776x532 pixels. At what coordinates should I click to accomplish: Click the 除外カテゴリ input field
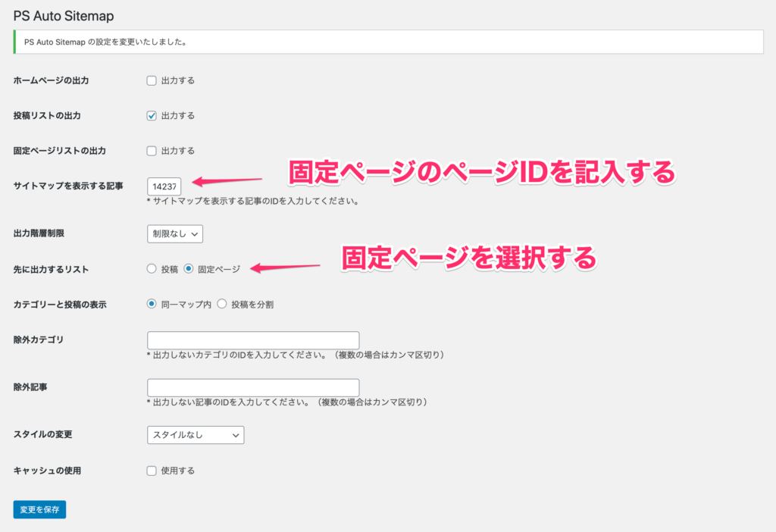click(x=253, y=340)
